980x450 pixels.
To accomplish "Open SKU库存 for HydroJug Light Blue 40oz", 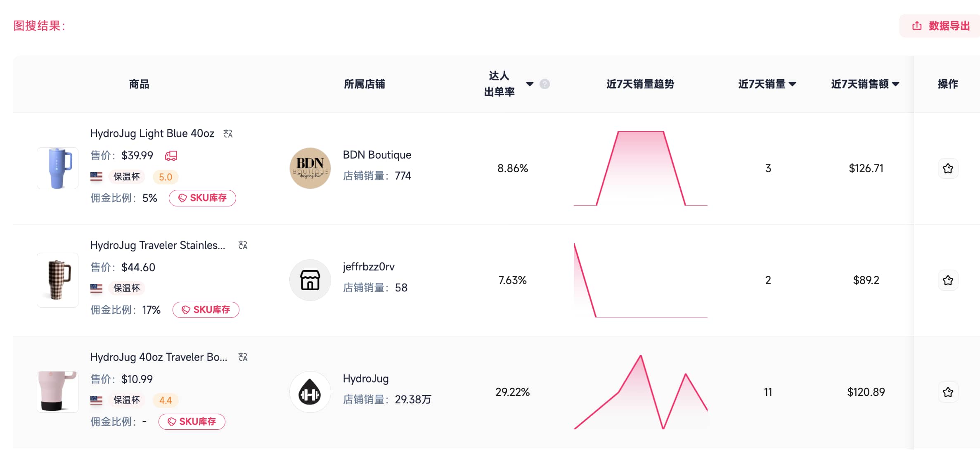I will (202, 198).
